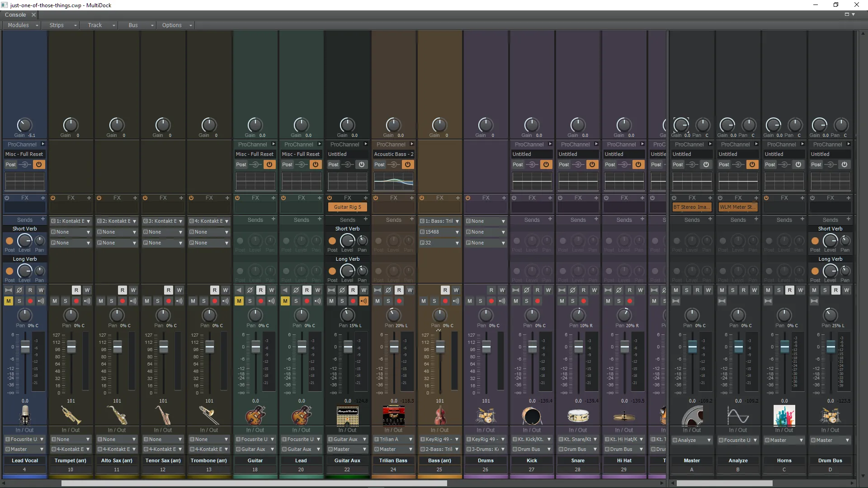Click the Analyze bus sine wave icon
This screenshot has height=488, width=868.
pos(738,415)
